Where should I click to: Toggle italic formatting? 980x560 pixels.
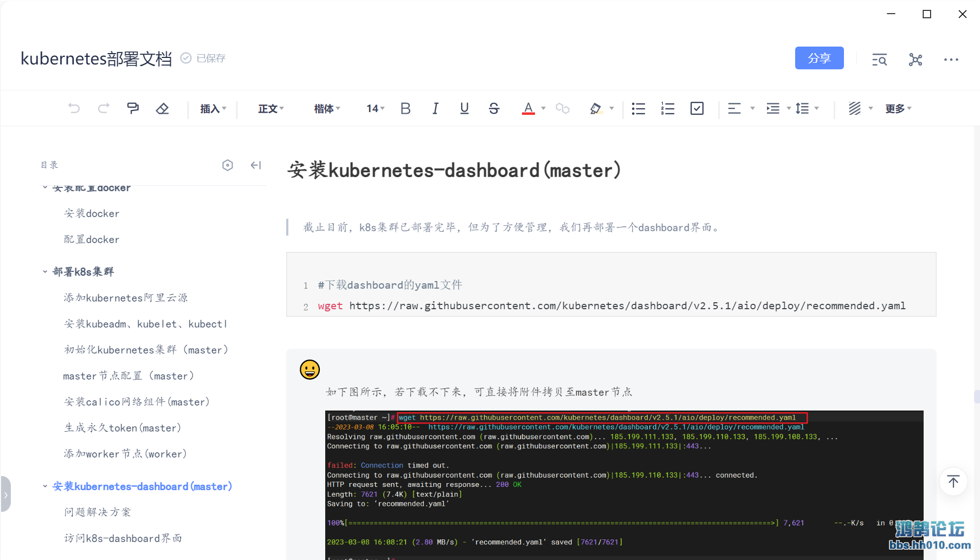tap(435, 108)
